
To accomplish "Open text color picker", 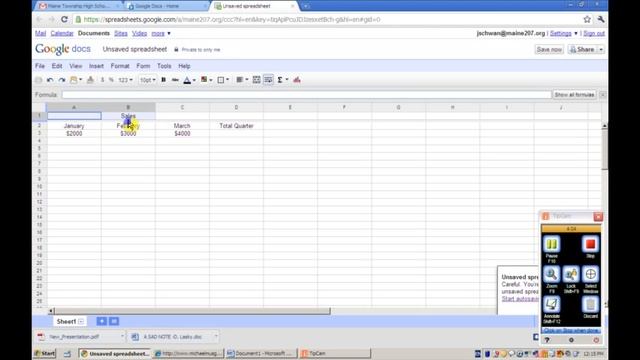I will pos(189,80).
